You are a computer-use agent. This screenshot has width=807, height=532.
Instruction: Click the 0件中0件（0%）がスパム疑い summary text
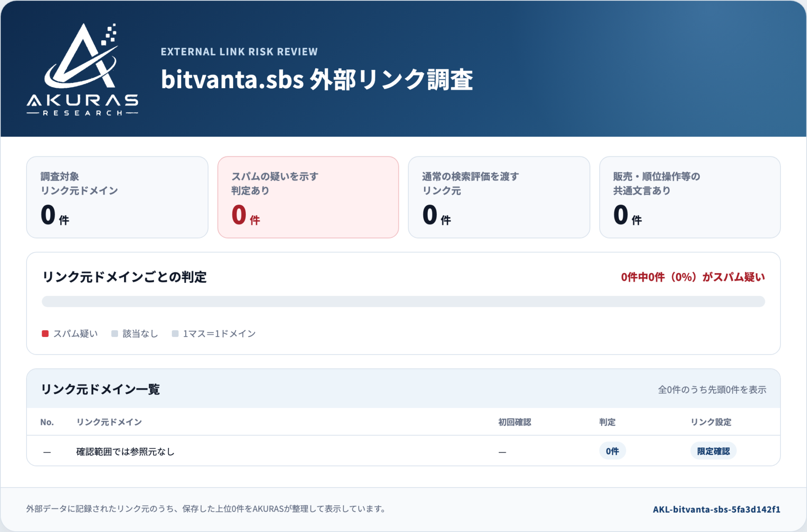(x=693, y=277)
